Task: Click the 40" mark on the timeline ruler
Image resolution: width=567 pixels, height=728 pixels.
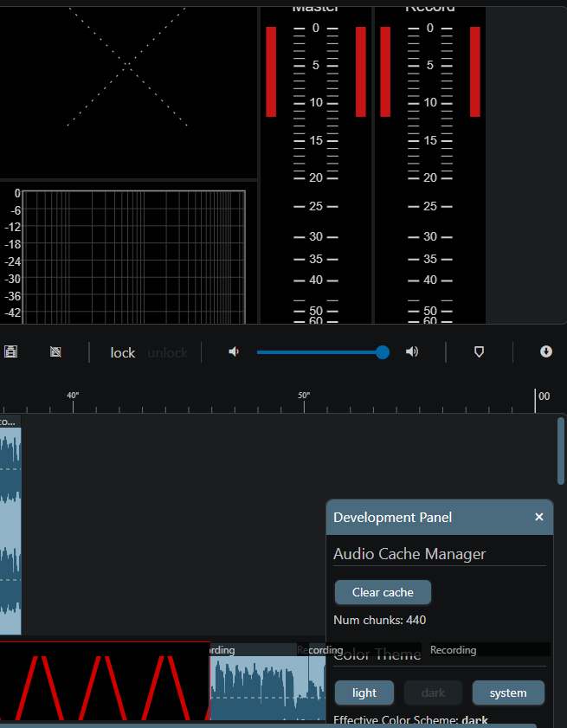Action: tap(73, 396)
